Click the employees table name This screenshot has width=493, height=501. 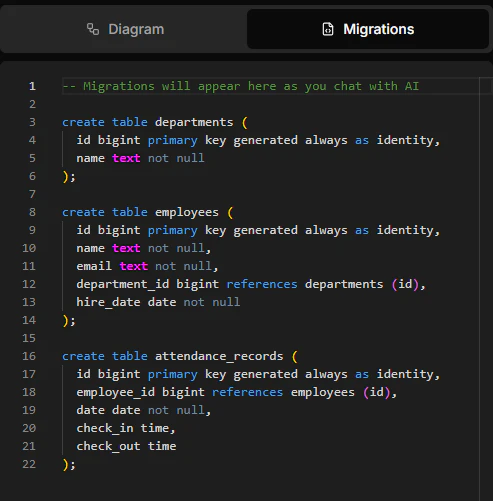[x=187, y=212]
